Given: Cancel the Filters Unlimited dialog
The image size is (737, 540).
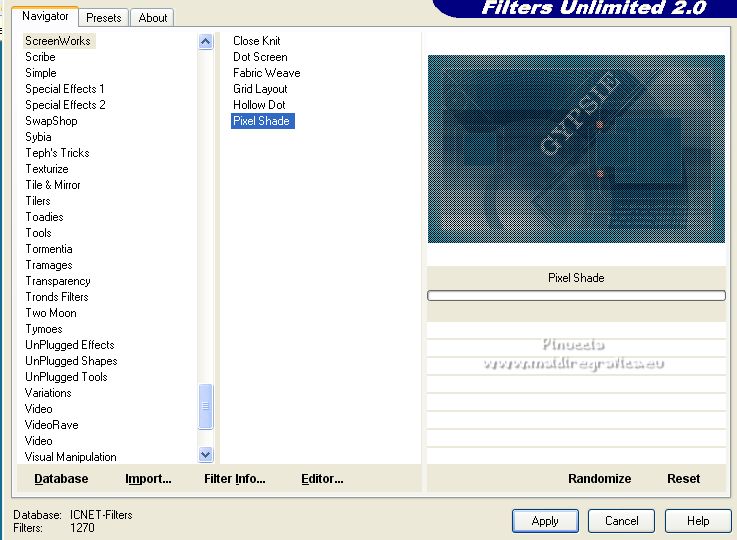Looking at the screenshot, I should coord(621,521).
